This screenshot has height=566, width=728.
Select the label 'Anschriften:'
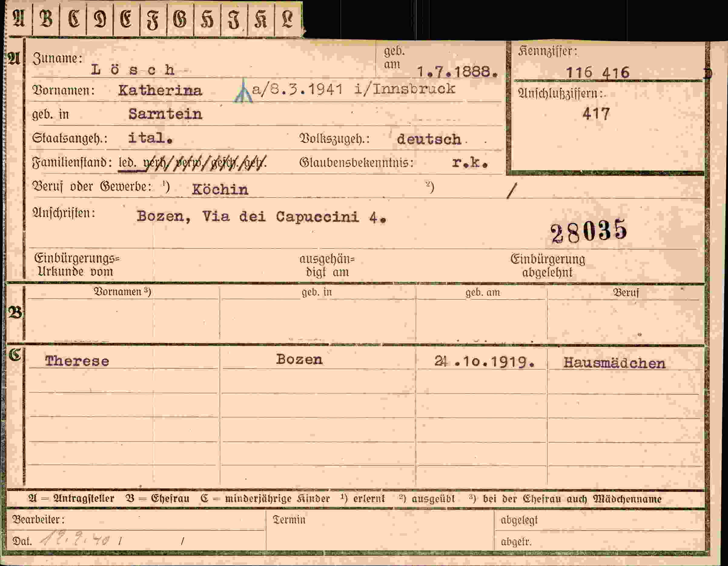point(64,213)
